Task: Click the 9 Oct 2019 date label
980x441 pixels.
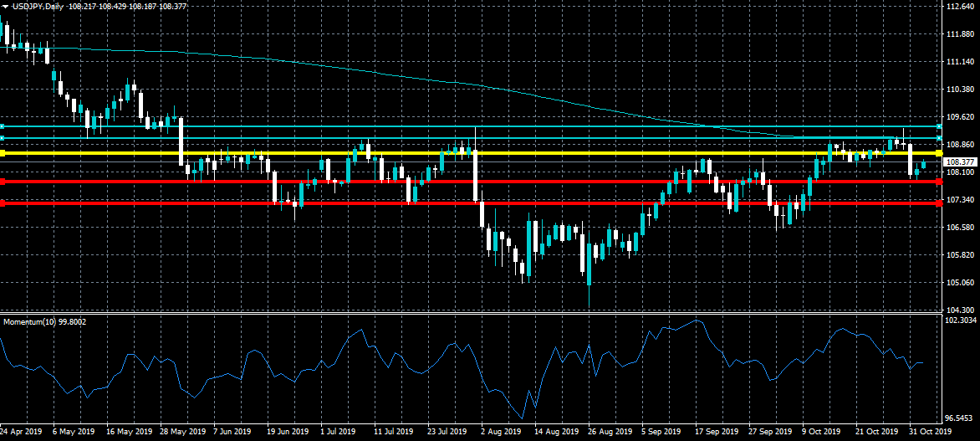Action: point(821,432)
